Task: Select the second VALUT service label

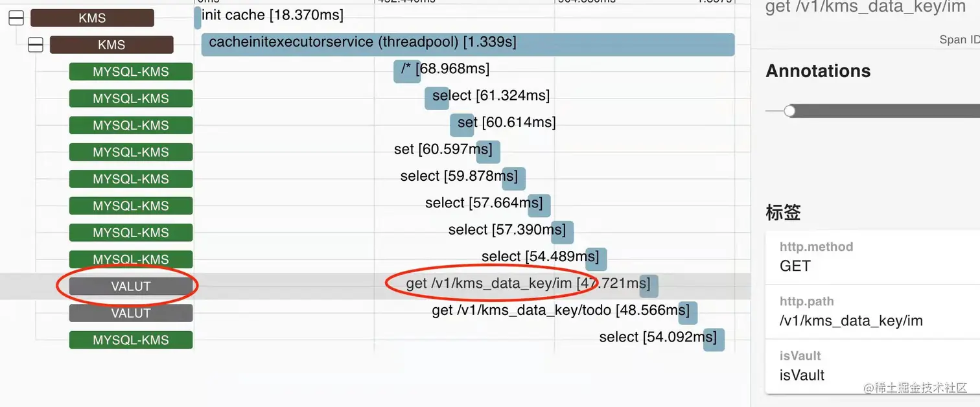Action: click(131, 313)
